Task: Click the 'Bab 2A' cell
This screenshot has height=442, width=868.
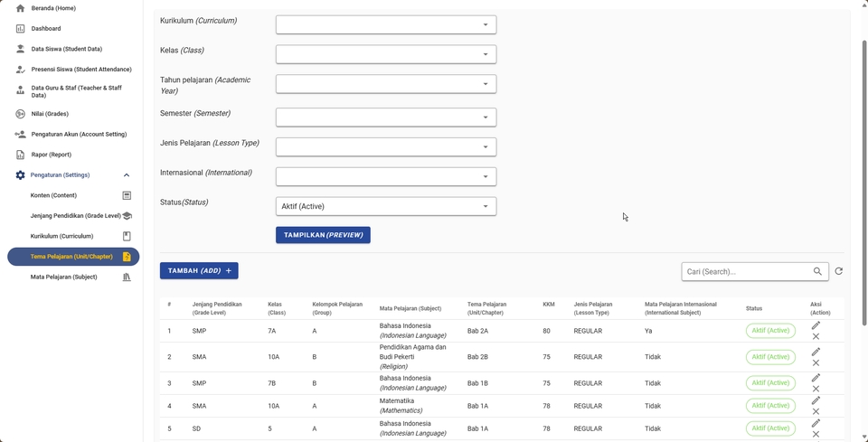Action: 477,331
